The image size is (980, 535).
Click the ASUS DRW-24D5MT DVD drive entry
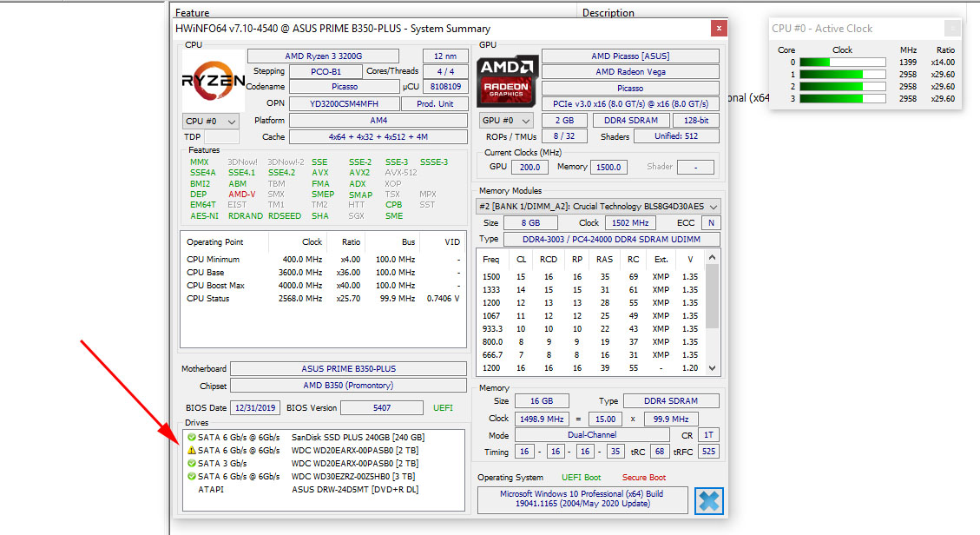(325, 489)
